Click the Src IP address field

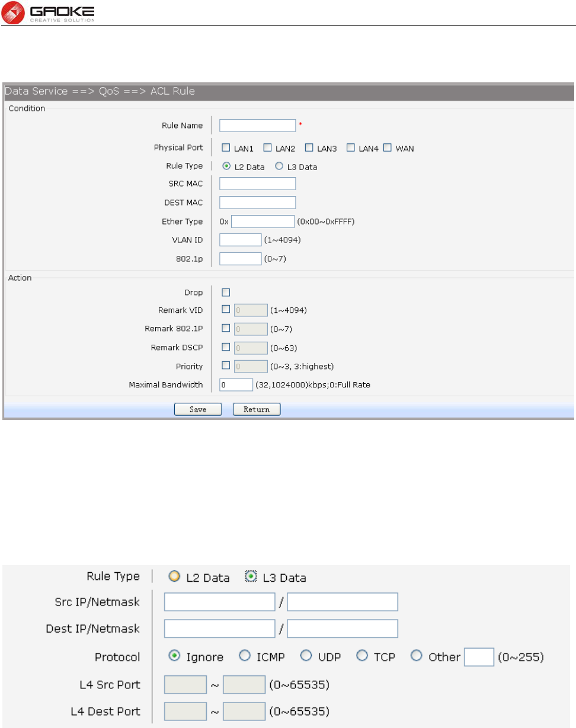219,602
